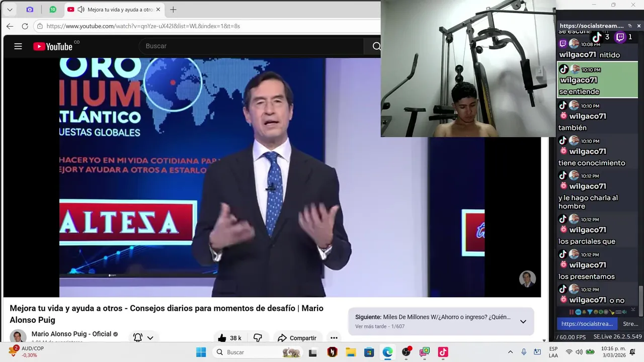Switch to the green pinned tab
Screen dimensions: 644x362
(x=53, y=10)
